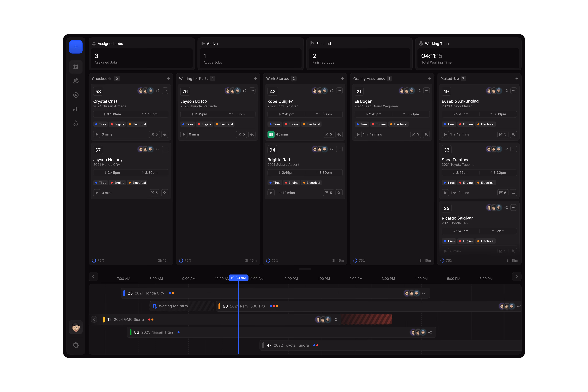Select the Active jobs summary panel

251,54
